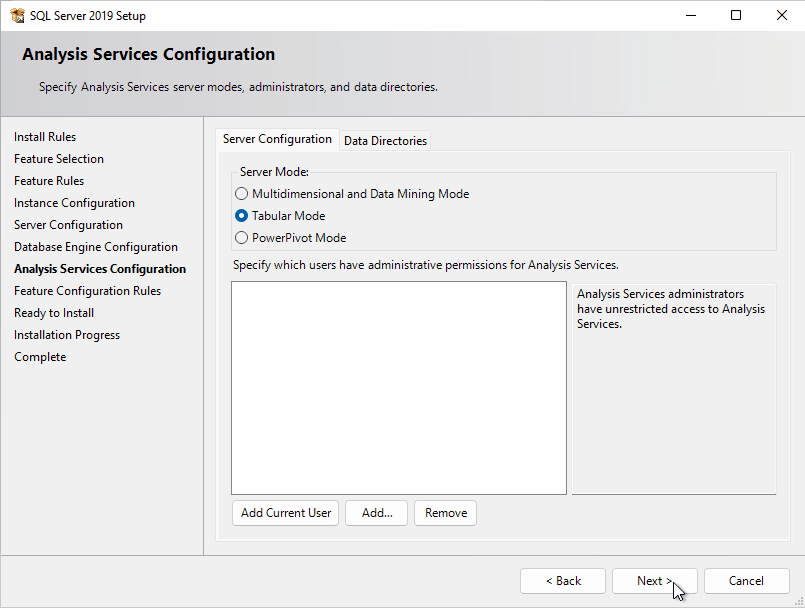Image resolution: width=805 pixels, height=608 pixels.
Task: Cancel the SQL Server setup
Action: (746, 581)
